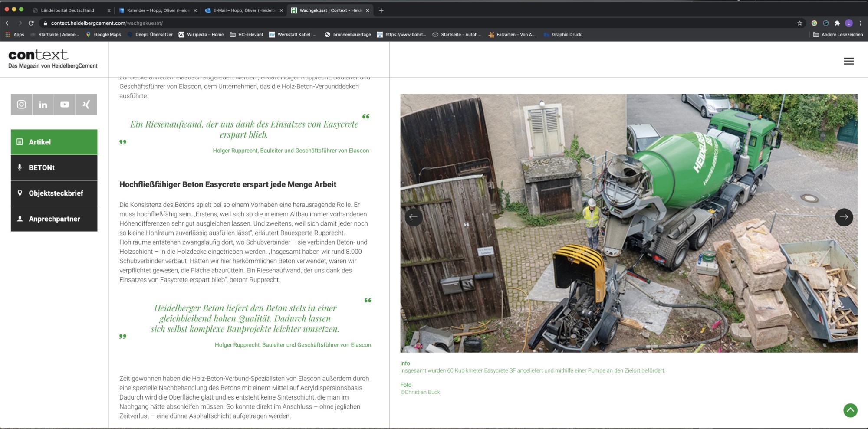Image resolution: width=868 pixels, height=429 pixels.
Task: Click the green circular extension icon in the toolbar
Action: [x=814, y=23]
